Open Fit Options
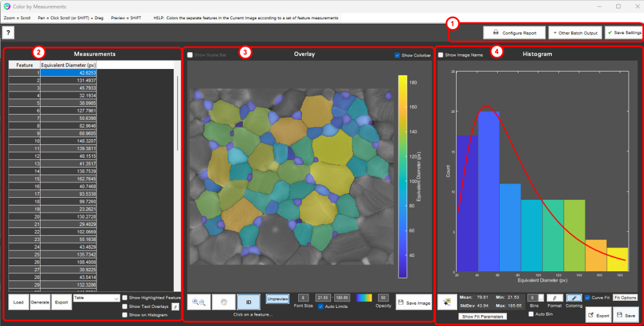The width and height of the screenshot is (644, 326). [x=625, y=298]
